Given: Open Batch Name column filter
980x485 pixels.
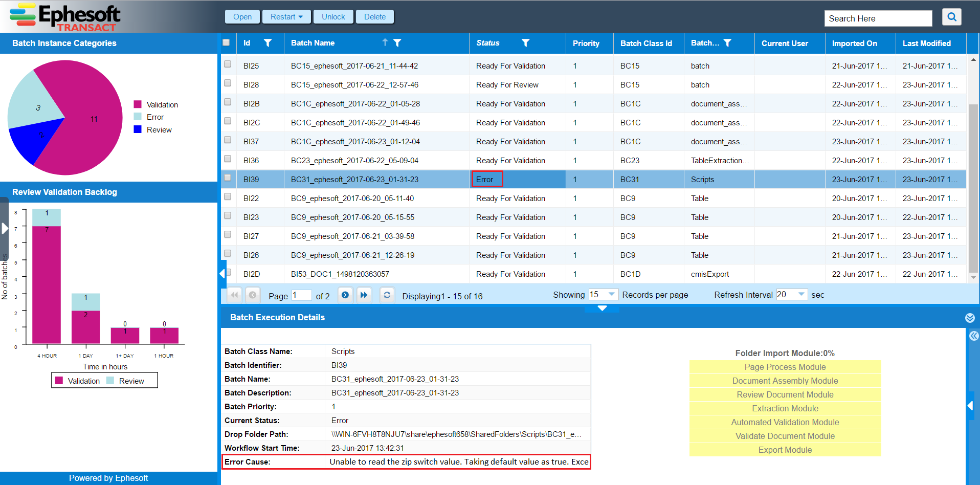Looking at the screenshot, I should (x=397, y=43).
